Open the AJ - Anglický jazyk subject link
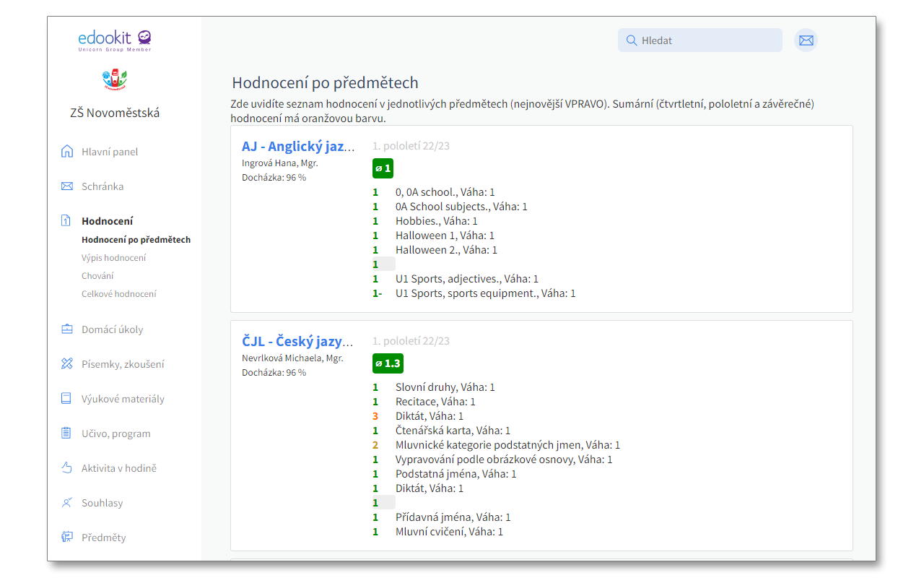Image resolution: width=924 pixels, height=578 pixels. (298, 147)
